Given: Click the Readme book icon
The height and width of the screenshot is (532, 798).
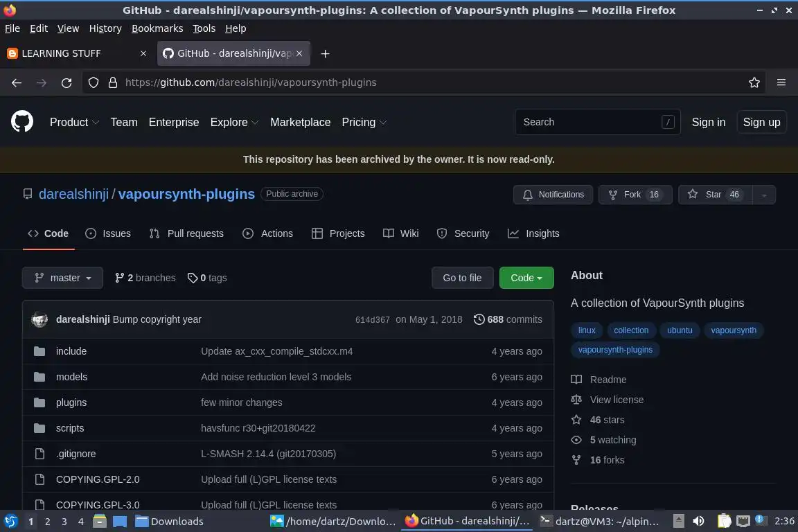Looking at the screenshot, I should (576, 380).
